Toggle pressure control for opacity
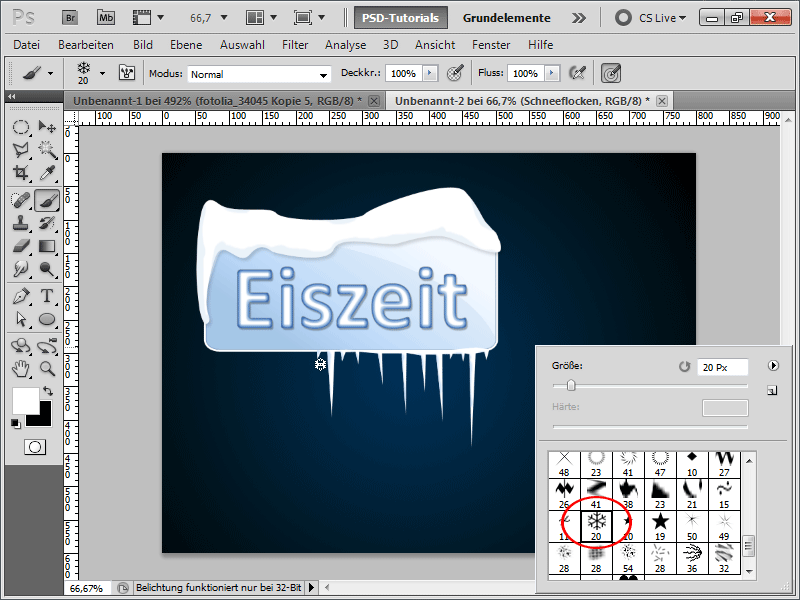 pos(455,73)
